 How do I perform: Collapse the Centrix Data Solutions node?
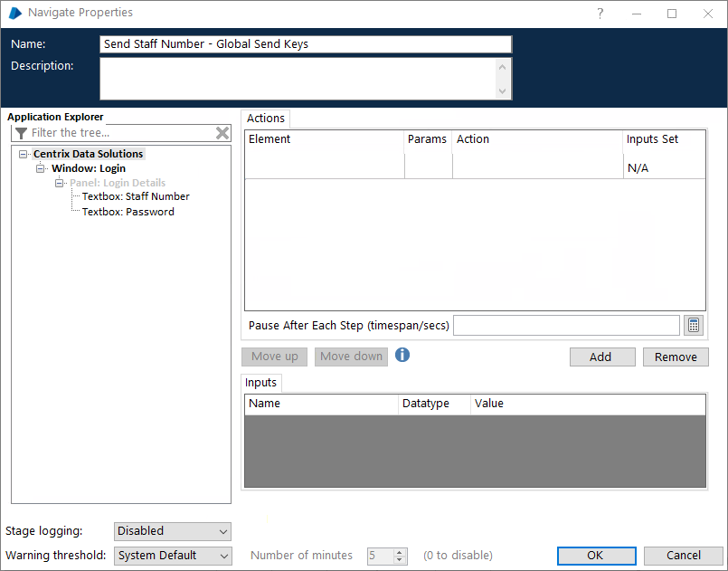[23, 155]
